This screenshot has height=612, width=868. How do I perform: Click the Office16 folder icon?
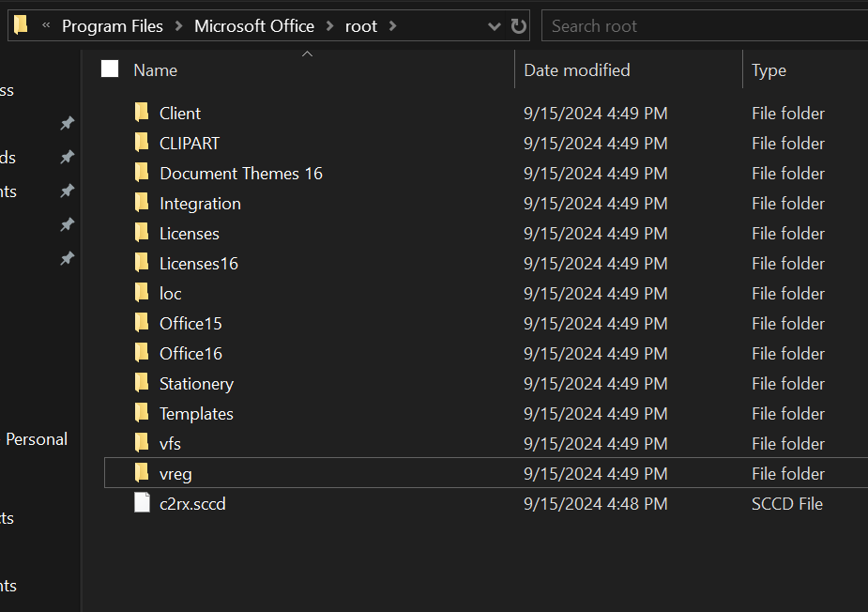point(142,353)
